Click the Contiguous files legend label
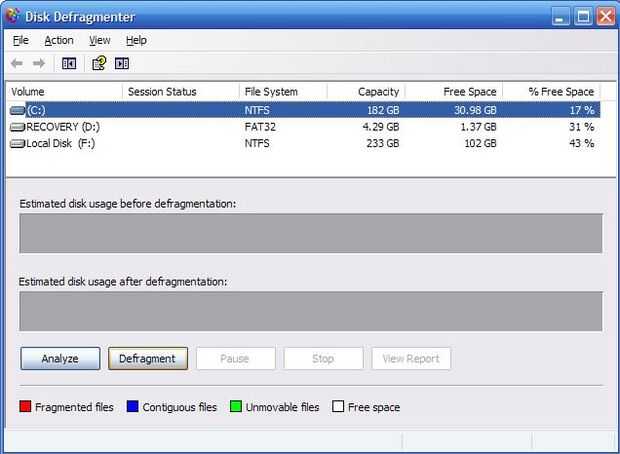Image resolution: width=620 pixels, height=454 pixels. [180, 407]
